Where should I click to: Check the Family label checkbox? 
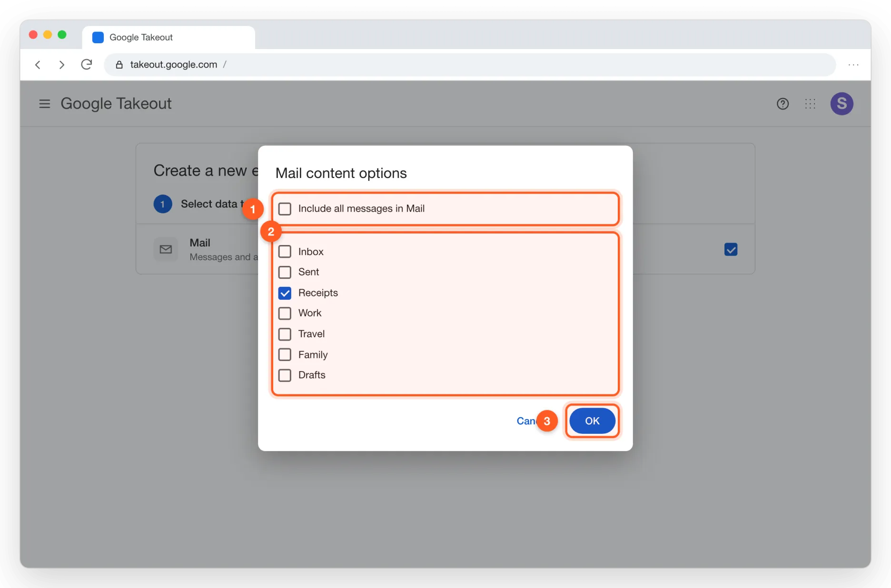pos(285,355)
